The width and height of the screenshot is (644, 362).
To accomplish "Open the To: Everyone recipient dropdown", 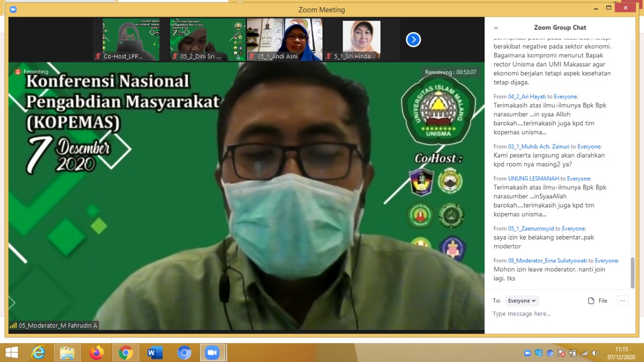I will (522, 301).
